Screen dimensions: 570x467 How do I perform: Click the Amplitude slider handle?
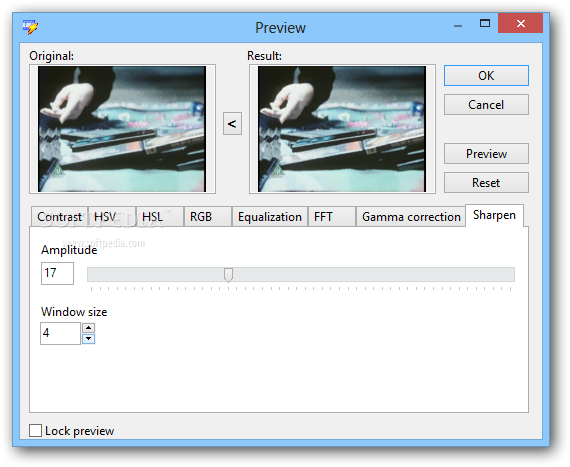tap(228, 275)
